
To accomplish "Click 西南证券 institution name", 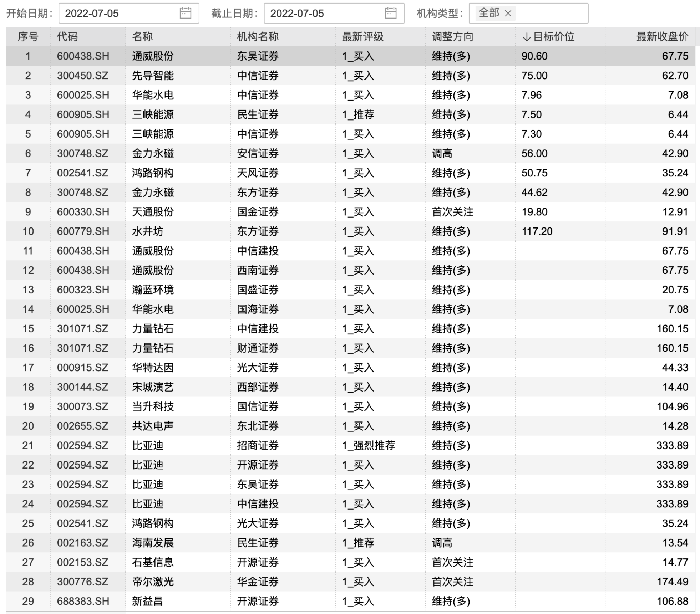I will click(x=258, y=270).
